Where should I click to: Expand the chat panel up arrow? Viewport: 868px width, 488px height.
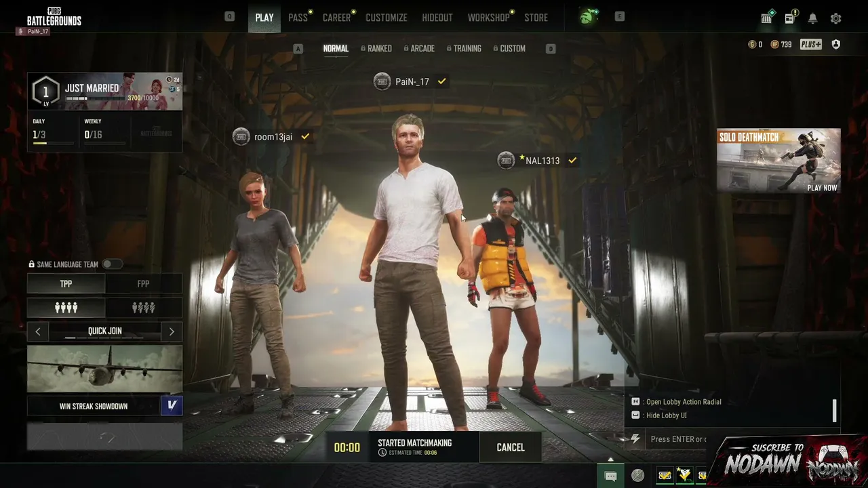(610, 460)
